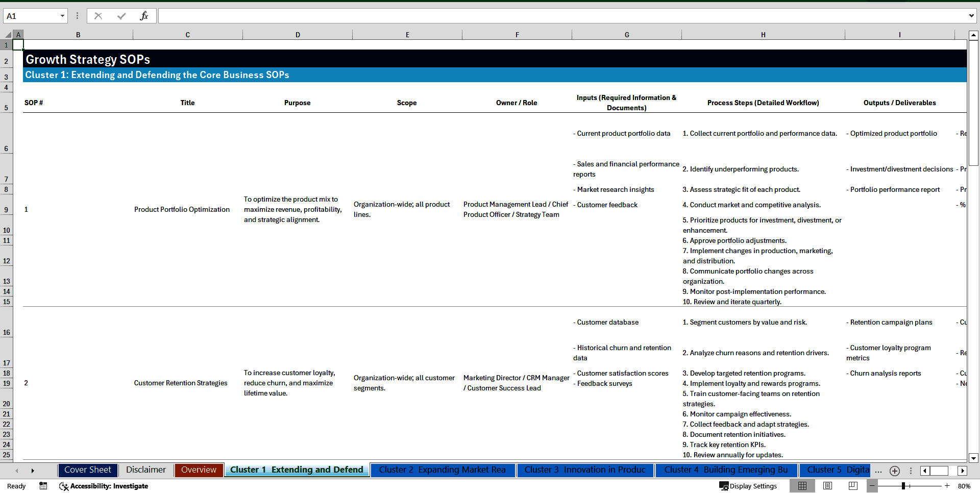Select the Cluster 3 Innovation in Produc tab
The width and height of the screenshot is (980, 493).
(585, 470)
